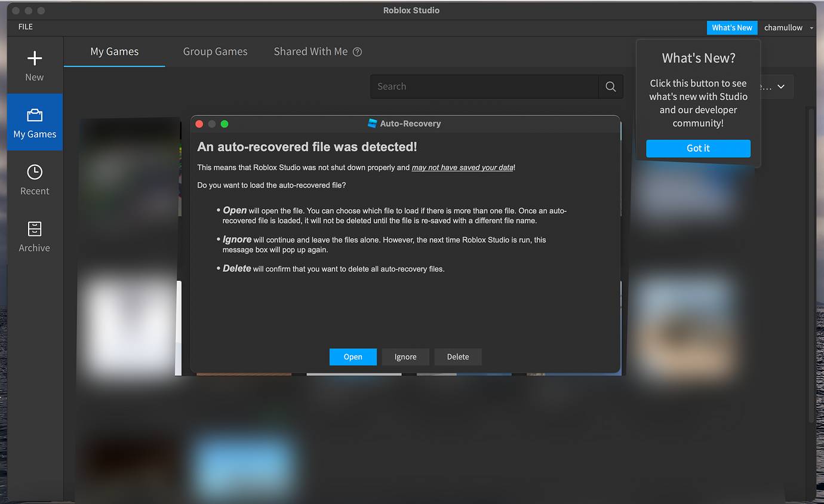This screenshot has height=504, width=824.
Task: Click 'An auto-recovered file was detected!' heading
Action: 307,147
